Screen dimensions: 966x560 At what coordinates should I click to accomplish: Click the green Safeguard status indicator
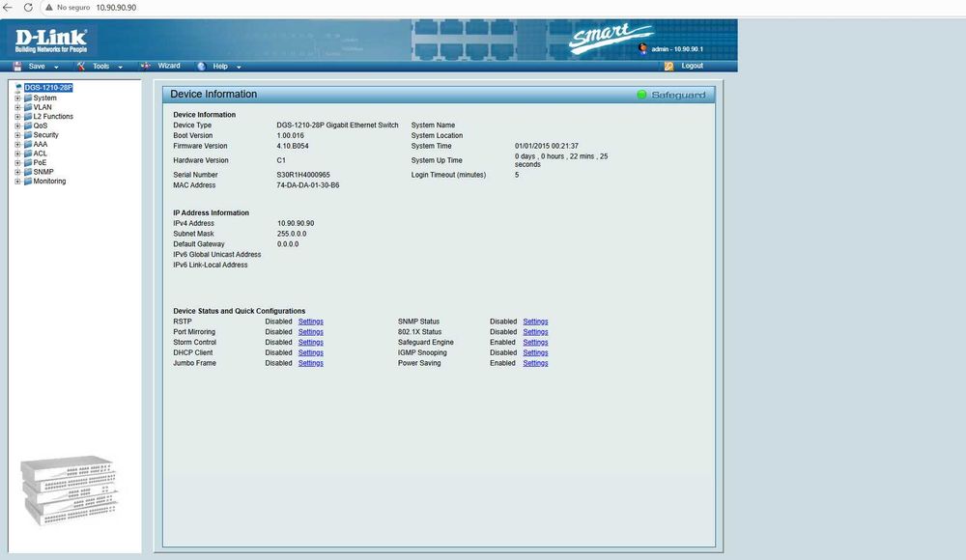[x=641, y=95]
